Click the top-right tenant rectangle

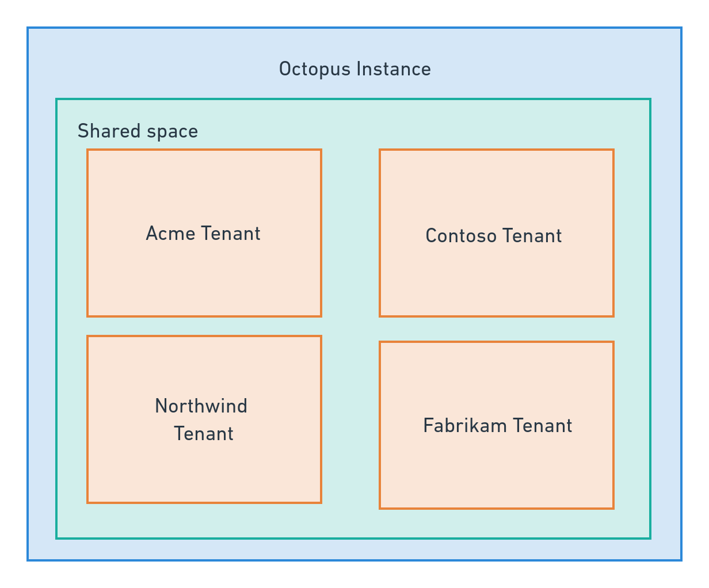pyautogui.click(x=497, y=232)
